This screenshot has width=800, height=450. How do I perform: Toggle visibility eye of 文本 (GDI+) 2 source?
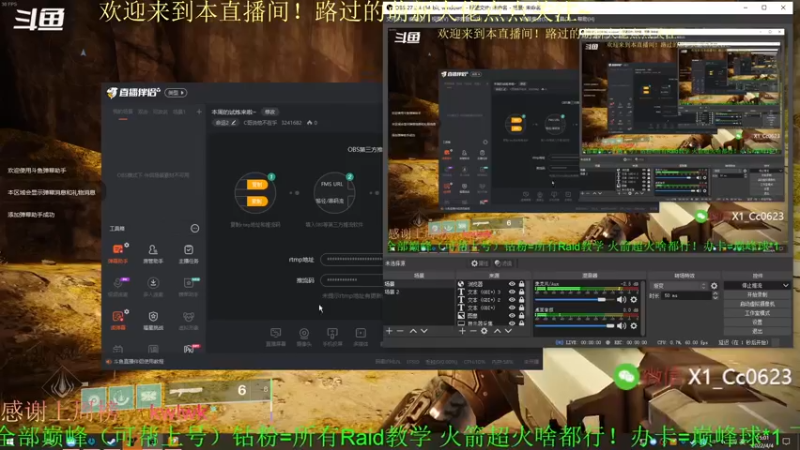(512, 300)
